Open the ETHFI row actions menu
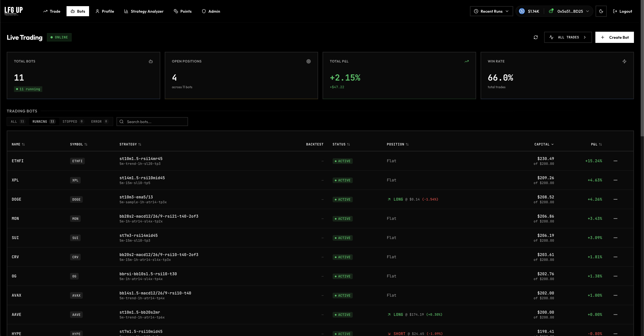 615,161
